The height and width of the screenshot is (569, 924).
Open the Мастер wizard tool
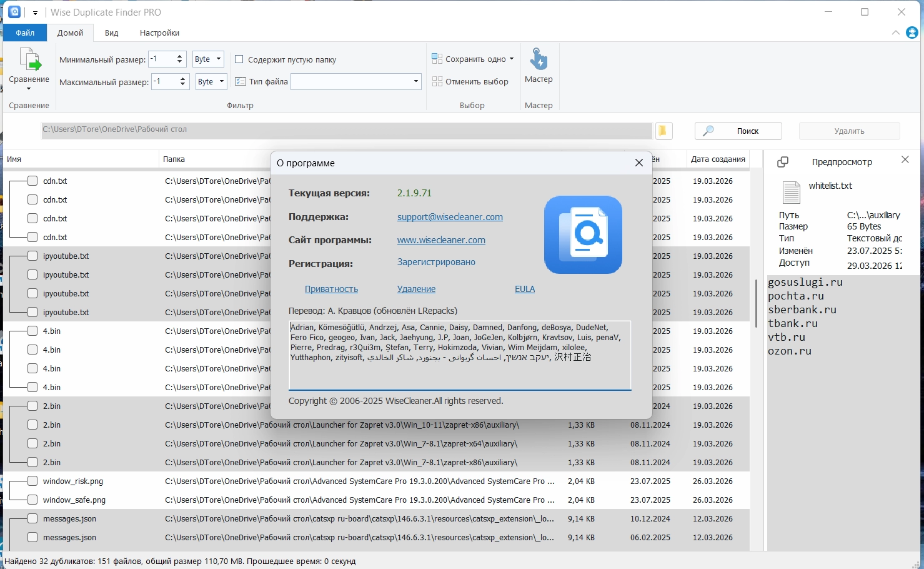click(539, 60)
